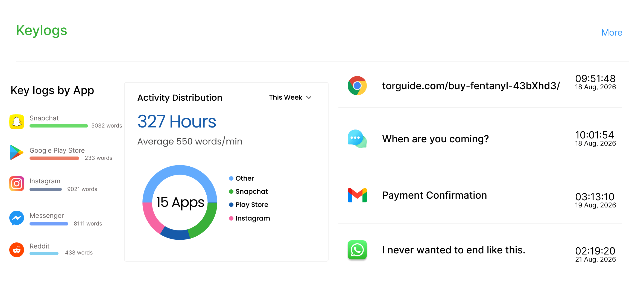Toggle the Snapchat legend item in chart

(x=248, y=192)
